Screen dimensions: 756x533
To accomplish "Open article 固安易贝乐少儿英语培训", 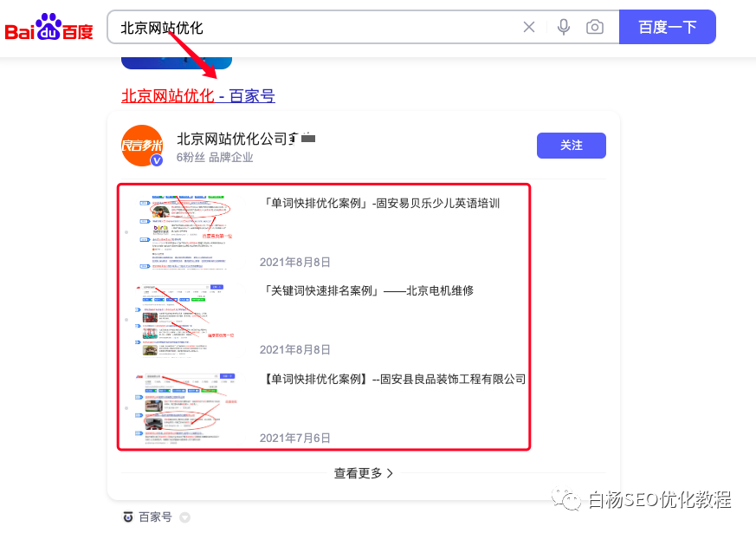I will pos(380,203).
